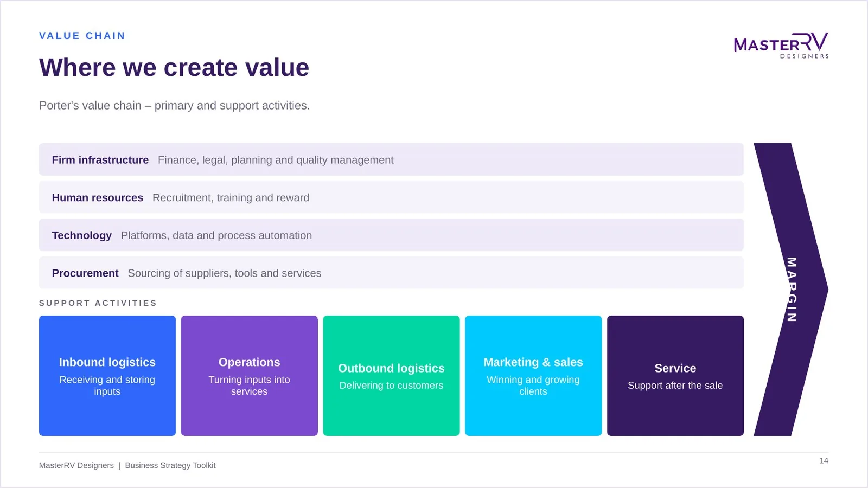The image size is (868, 488).
Task: Select the Inbound logistics card
Action: pos(107,376)
